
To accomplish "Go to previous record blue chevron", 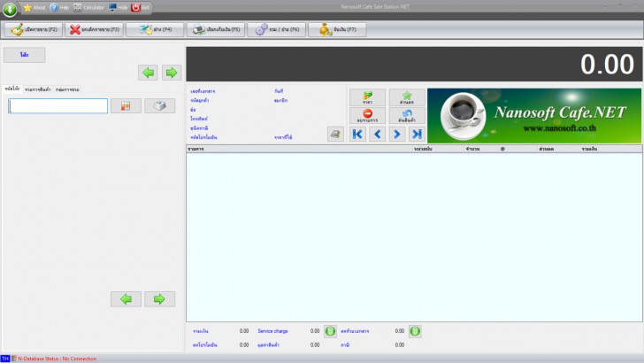I will pyautogui.click(x=377, y=134).
